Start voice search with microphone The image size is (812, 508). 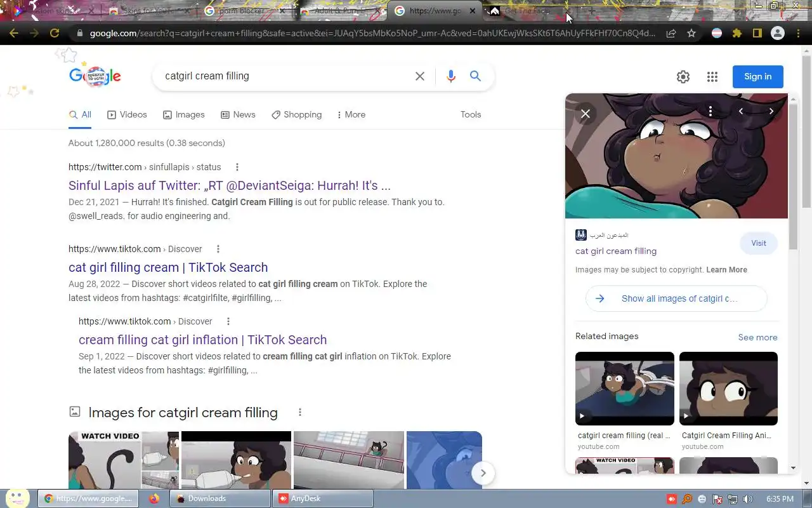(x=451, y=76)
